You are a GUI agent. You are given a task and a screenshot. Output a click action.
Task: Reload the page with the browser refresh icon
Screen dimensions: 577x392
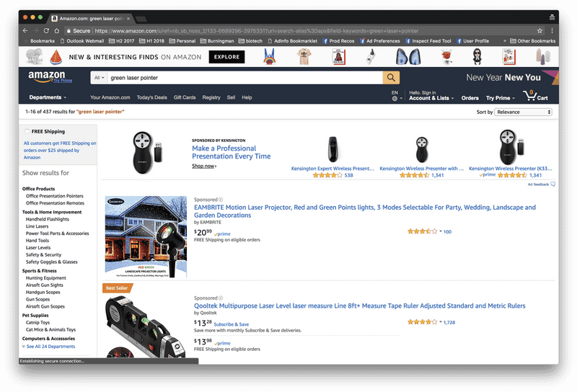46,31
